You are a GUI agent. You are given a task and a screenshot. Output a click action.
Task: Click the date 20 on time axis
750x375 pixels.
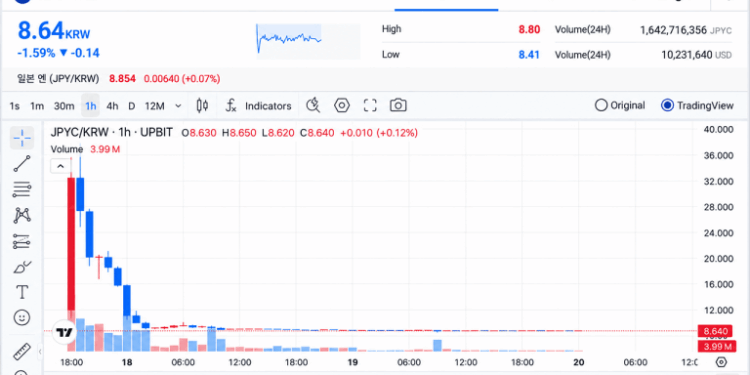pos(579,362)
